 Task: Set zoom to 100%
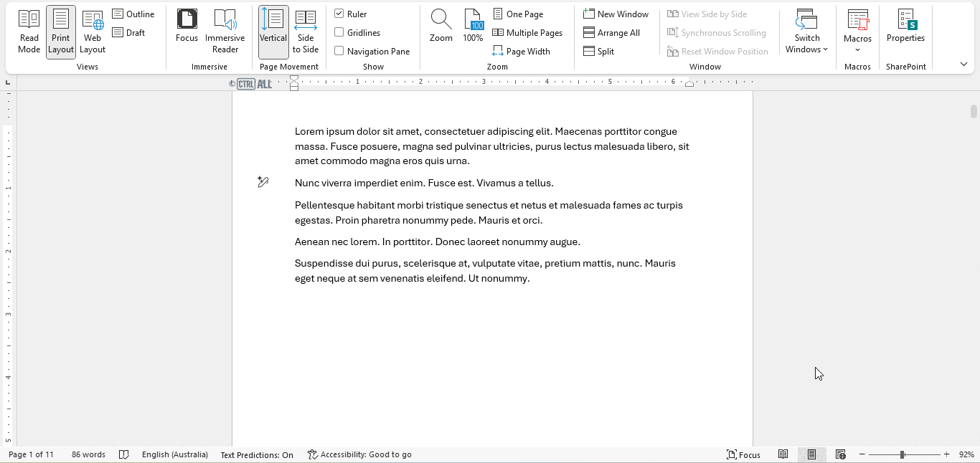[473, 32]
